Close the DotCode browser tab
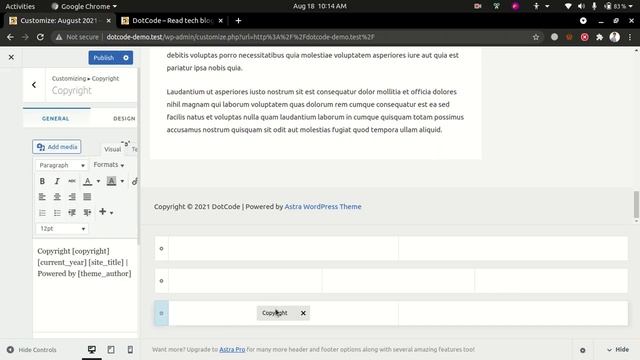This screenshot has height=360, width=640. (220, 20)
